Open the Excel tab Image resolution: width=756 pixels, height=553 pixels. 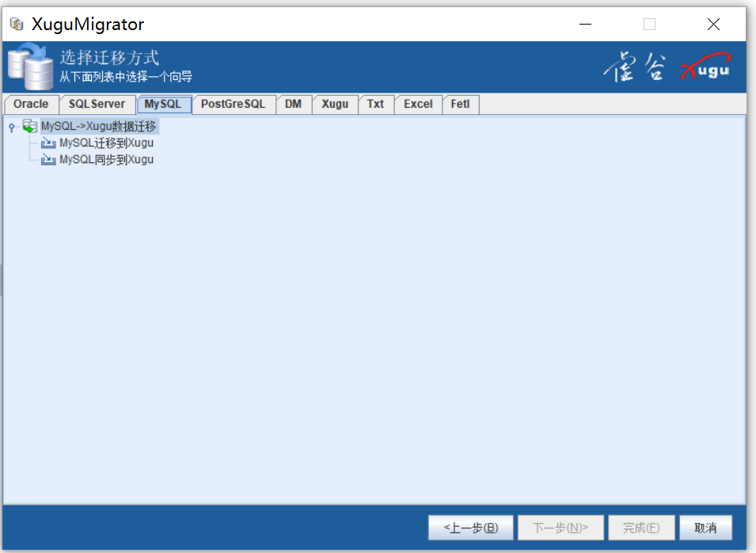(x=418, y=105)
